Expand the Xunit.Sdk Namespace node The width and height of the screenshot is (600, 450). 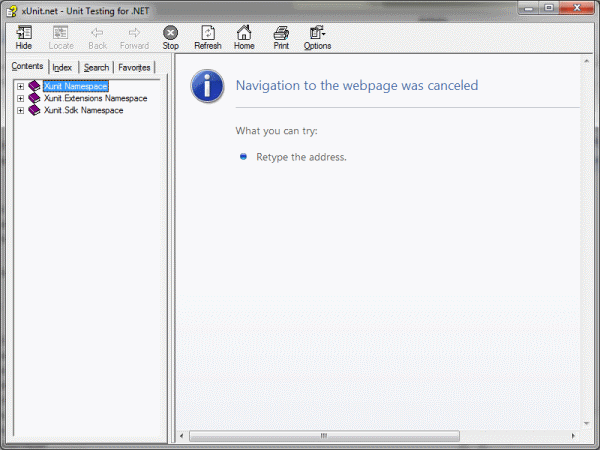20,110
